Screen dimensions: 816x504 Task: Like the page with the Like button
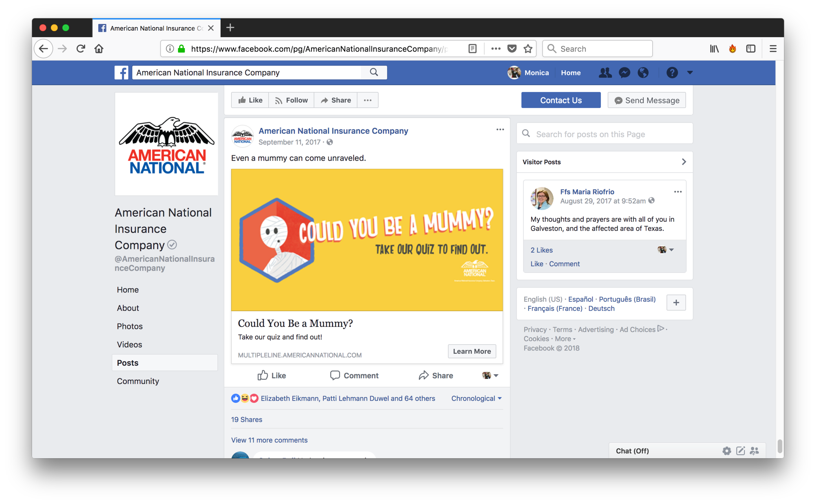click(250, 100)
